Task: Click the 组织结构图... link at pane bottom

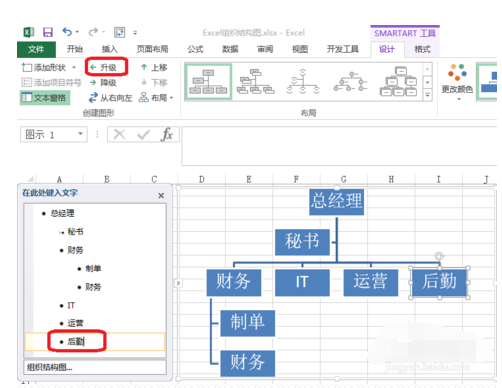Action: [95, 367]
